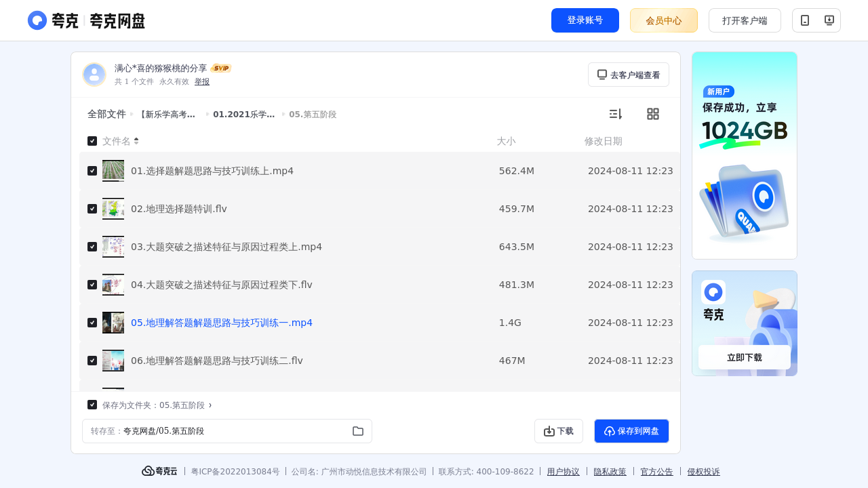Go to 全部文件 breadcrumb

coord(106,114)
